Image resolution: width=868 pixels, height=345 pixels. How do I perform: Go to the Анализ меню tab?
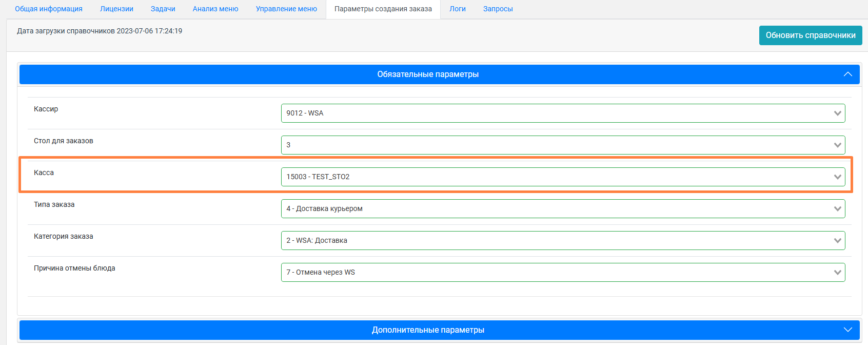pyautogui.click(x=215, y=9)
